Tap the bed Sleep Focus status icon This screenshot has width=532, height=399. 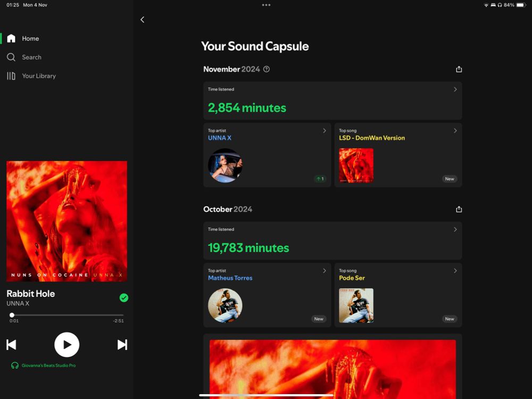(x=493, y=5)
